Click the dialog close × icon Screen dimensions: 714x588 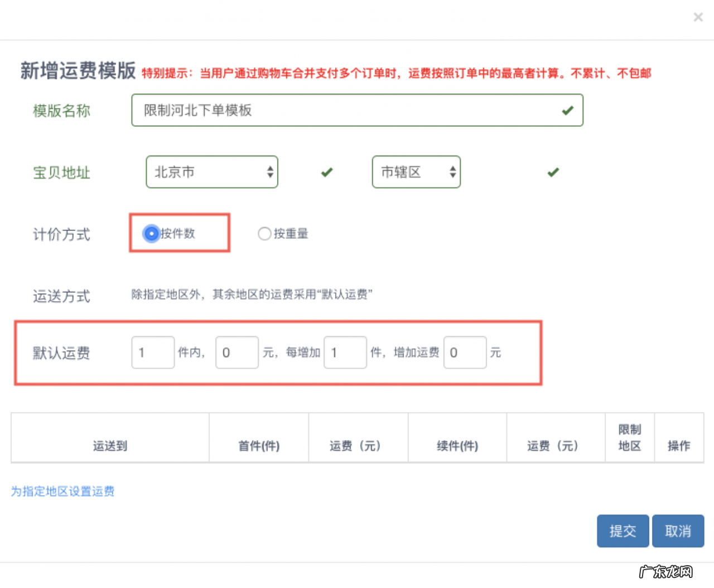698,17
